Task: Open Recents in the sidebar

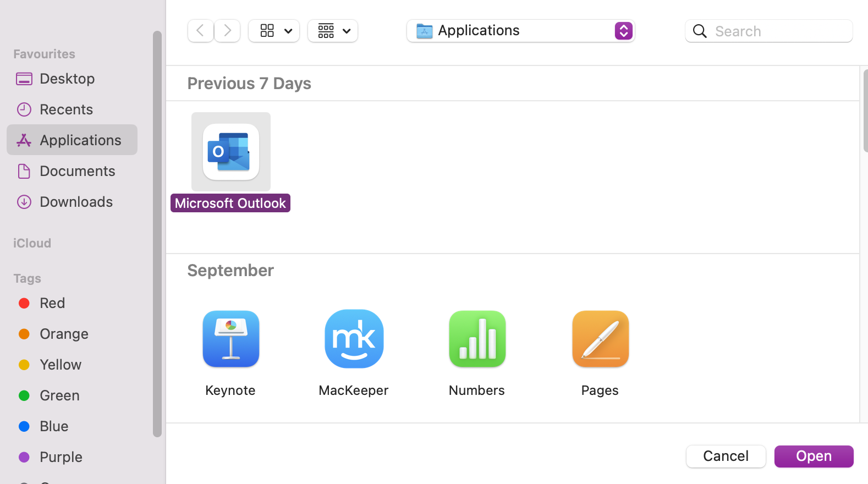Action: tap(72, 109)
